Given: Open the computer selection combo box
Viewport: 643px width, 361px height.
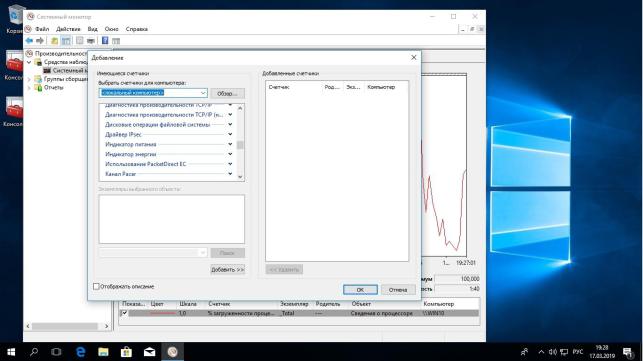Looking at the screenshot, I should coord(153,93).
